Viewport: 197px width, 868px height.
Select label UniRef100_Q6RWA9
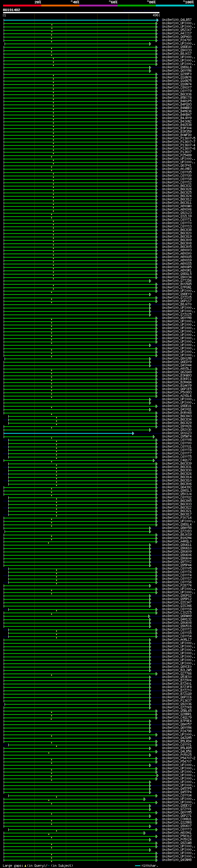click(x=177, y=616)
